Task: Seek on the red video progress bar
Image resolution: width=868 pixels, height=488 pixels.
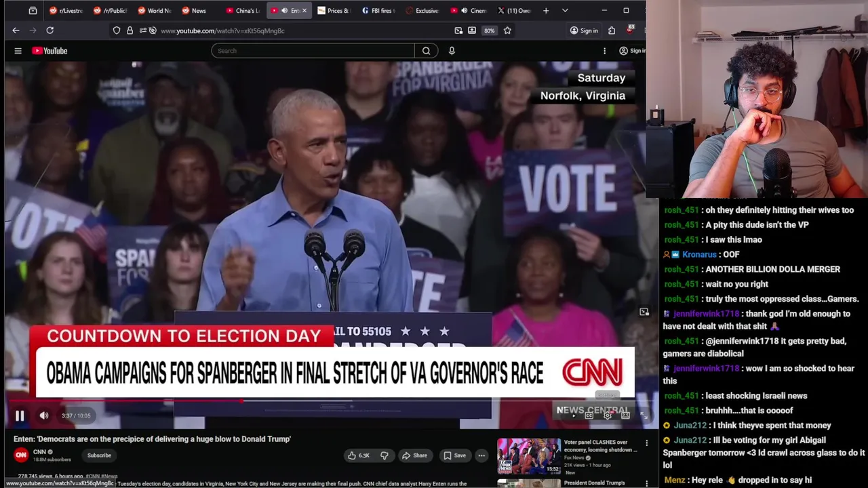Action: 330,401
